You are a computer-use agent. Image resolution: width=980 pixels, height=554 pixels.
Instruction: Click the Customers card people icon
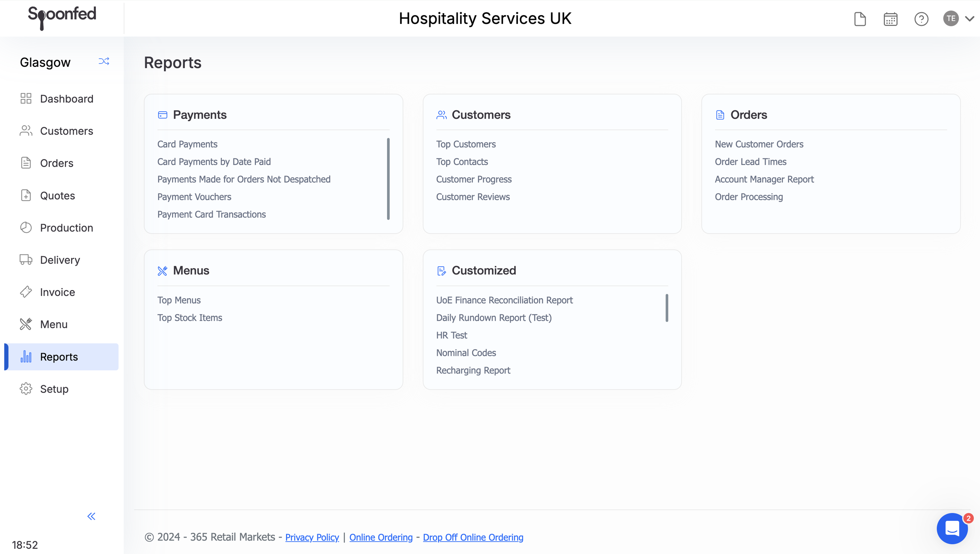pos(441,115)
